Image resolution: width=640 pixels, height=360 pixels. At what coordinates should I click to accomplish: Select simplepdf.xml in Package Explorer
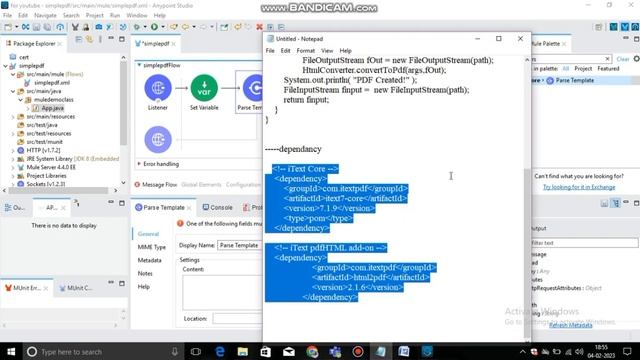tap(51, 82)
